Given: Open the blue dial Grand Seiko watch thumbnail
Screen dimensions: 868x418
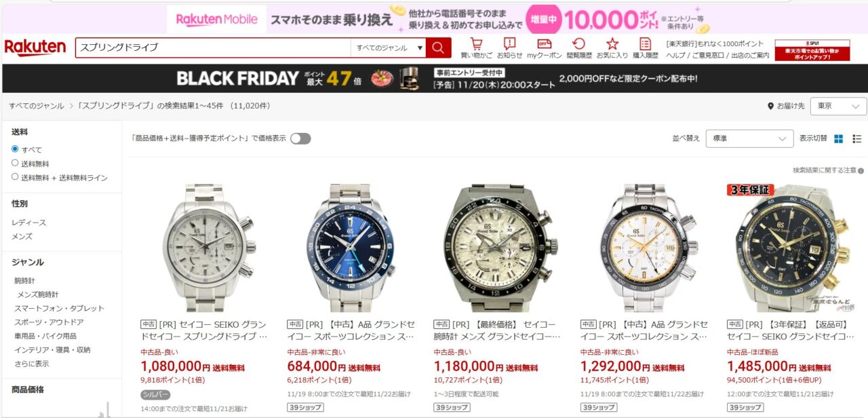Looking at the screenshot, I should (x=351, y=247).
